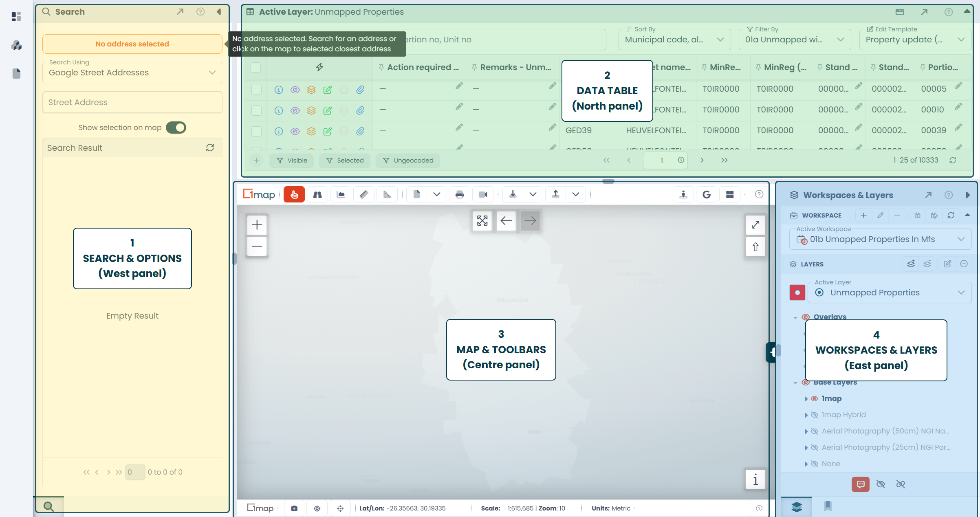Click the search results page number box

tap(135, 472)
